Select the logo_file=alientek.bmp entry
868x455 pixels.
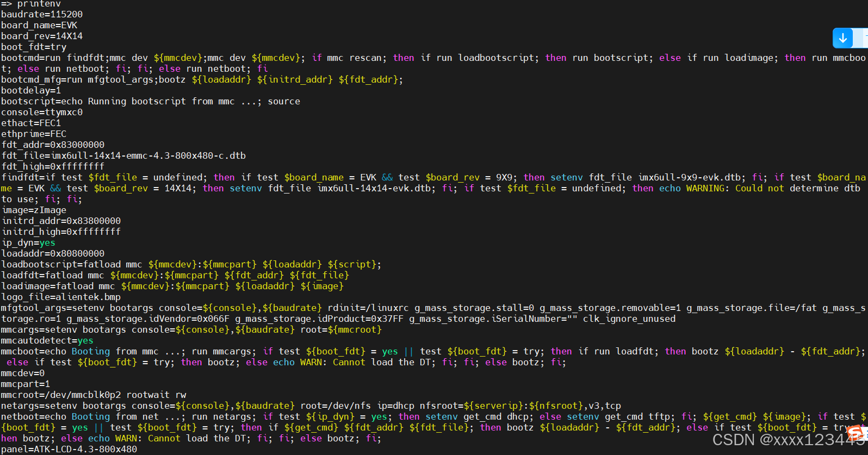point(61,297)
